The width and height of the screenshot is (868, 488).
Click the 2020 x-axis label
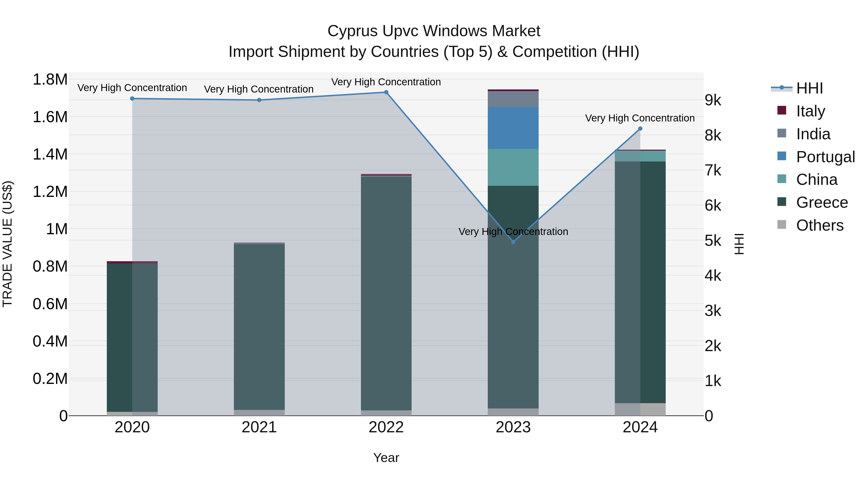point(132,427)
